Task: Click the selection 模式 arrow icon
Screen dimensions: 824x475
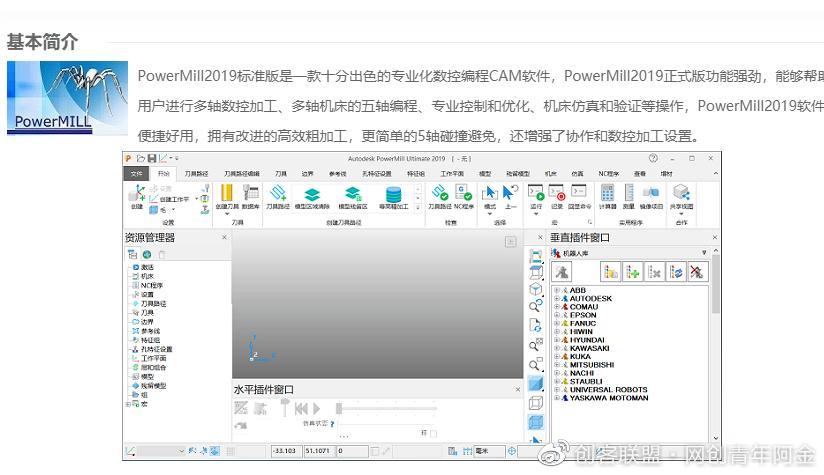Action: point(490,197)
